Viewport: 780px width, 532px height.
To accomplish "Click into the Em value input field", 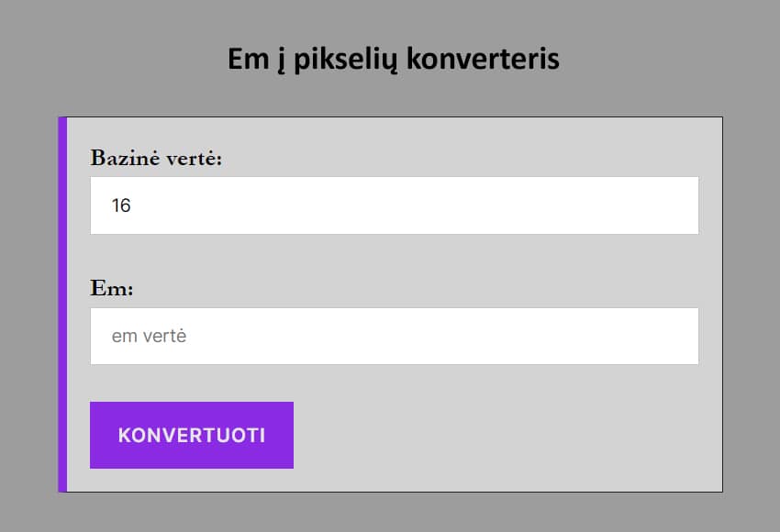I will [x=395, y=336].
